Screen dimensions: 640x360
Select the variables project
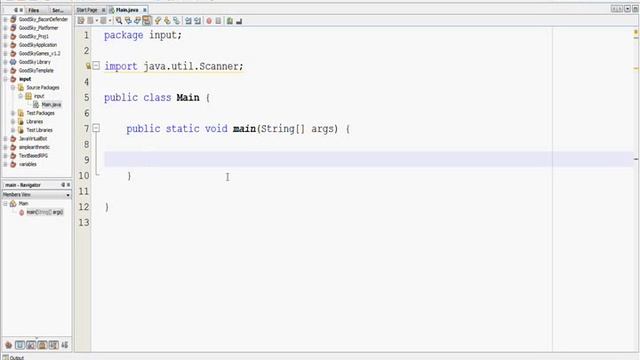tap(27, 164)
